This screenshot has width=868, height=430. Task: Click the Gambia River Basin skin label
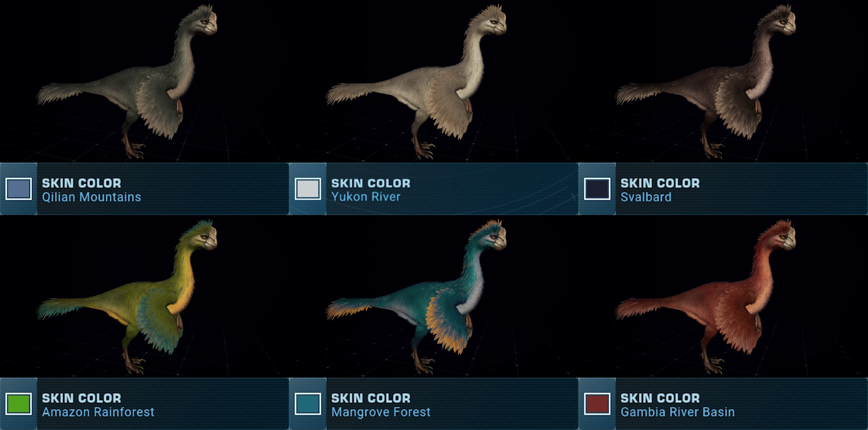pos(677,412)
